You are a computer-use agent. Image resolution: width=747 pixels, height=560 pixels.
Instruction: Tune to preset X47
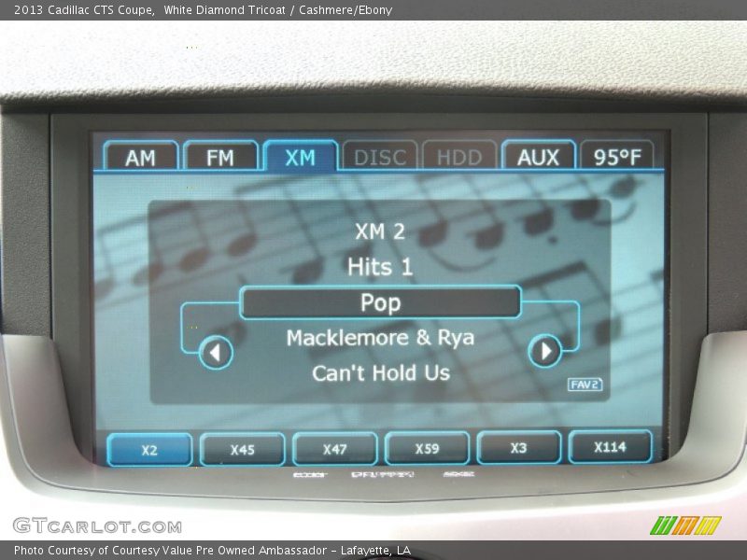click(x=334, y=449)
